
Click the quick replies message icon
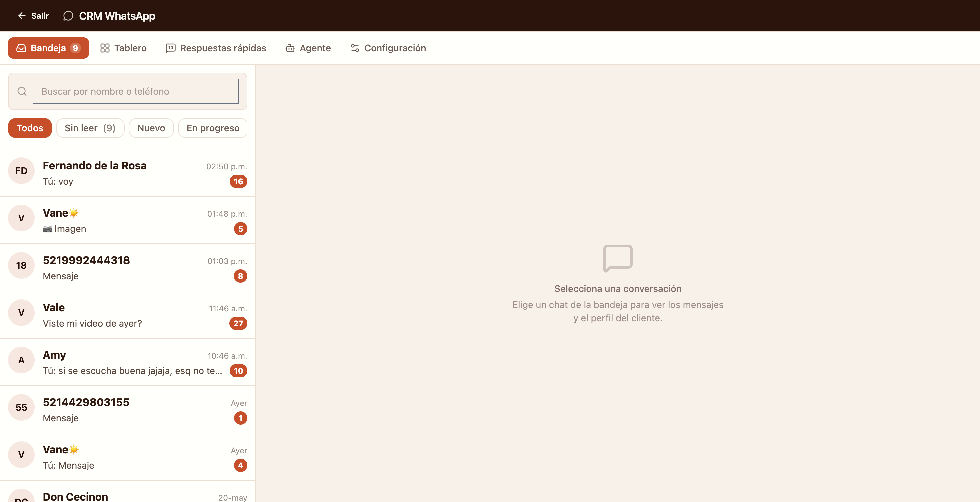(x=170, y=48)
